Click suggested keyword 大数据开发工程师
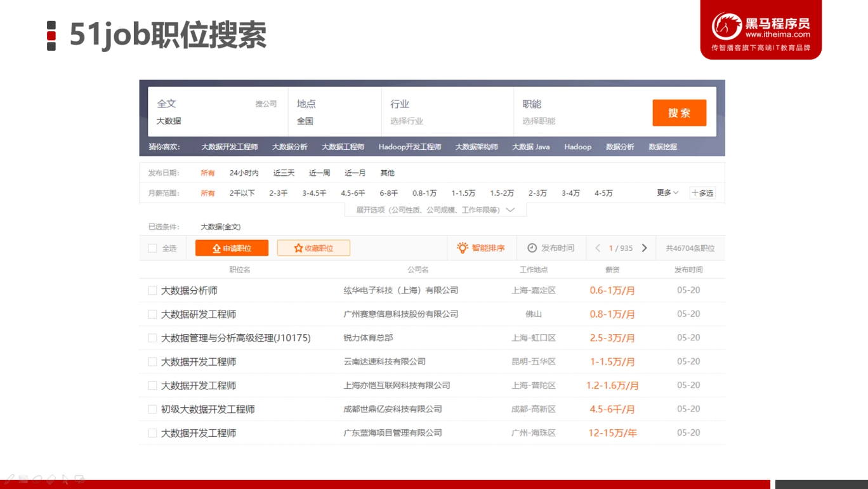Viewport: 868px width, 489px height. pyautogui.click(x=230, y=147)
